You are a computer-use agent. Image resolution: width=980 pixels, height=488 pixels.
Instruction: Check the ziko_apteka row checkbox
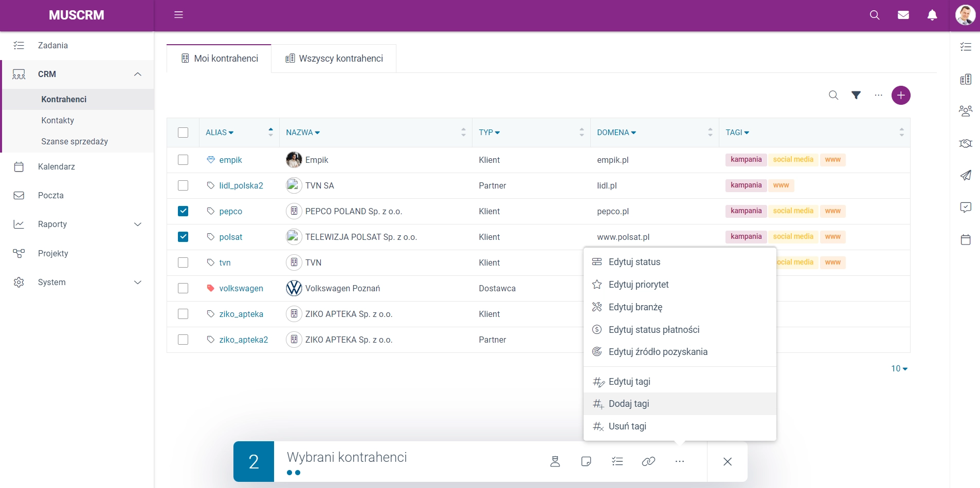[183, 314]
